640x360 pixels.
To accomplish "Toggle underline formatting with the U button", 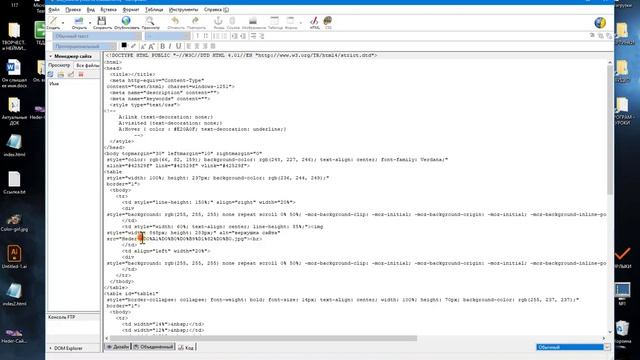I will tap(178, 46).
